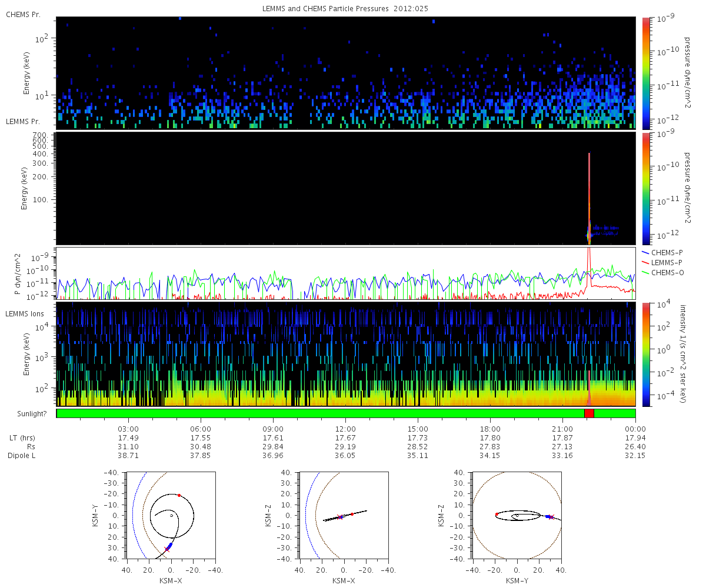Click the 21:00 time axis label

[x=562, y=429]
